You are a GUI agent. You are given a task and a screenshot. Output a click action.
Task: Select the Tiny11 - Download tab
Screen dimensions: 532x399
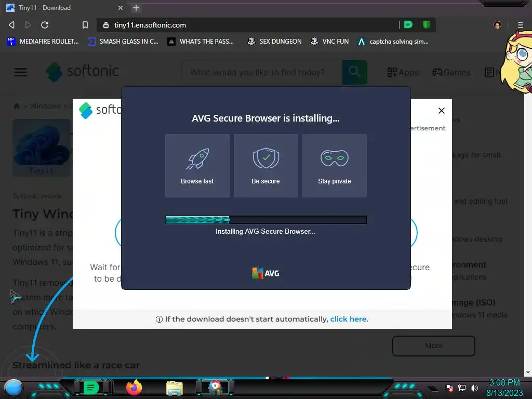click(x=65, y=8)
